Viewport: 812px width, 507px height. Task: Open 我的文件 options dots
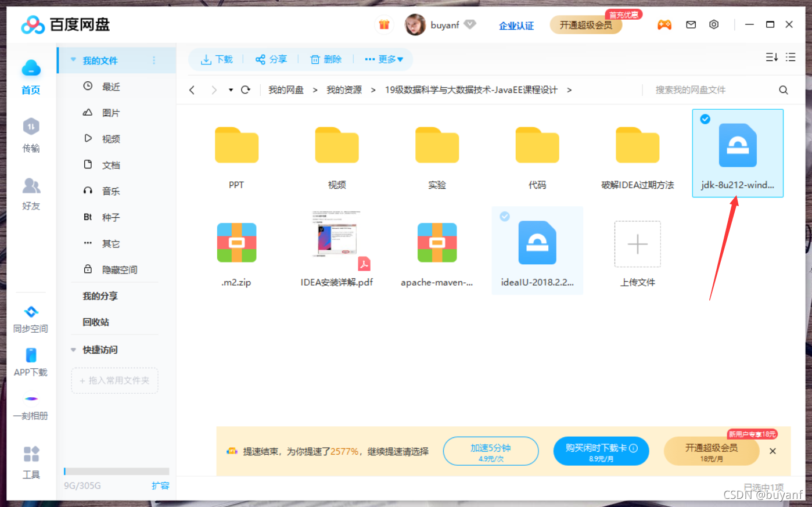tap(154, 60)
